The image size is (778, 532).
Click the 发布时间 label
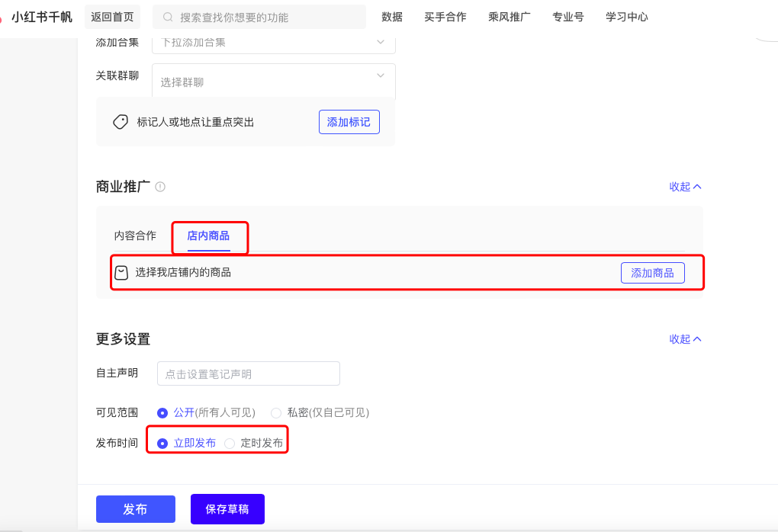(x=117, y=443)
